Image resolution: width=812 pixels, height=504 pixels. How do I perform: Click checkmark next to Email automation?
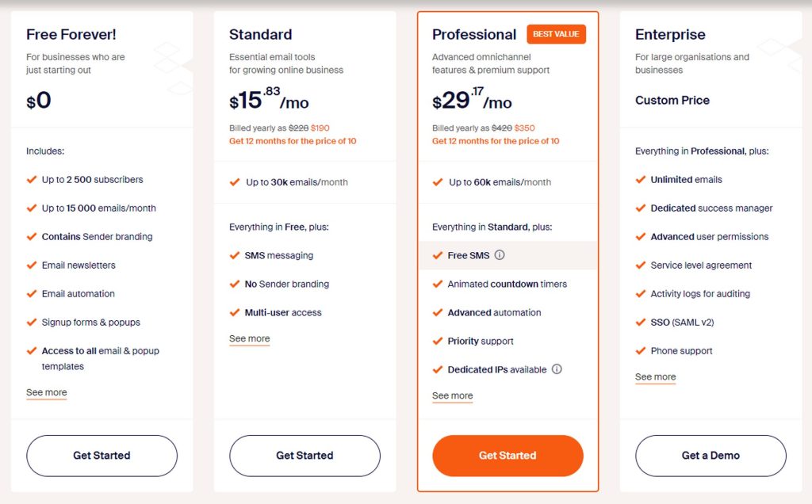coord(32,293)
